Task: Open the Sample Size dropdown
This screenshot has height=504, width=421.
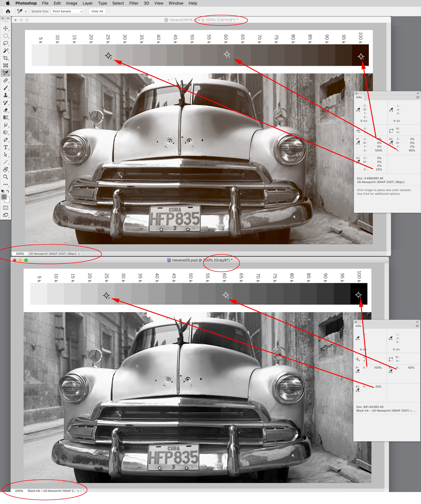Action: click(x=67, y=11)
